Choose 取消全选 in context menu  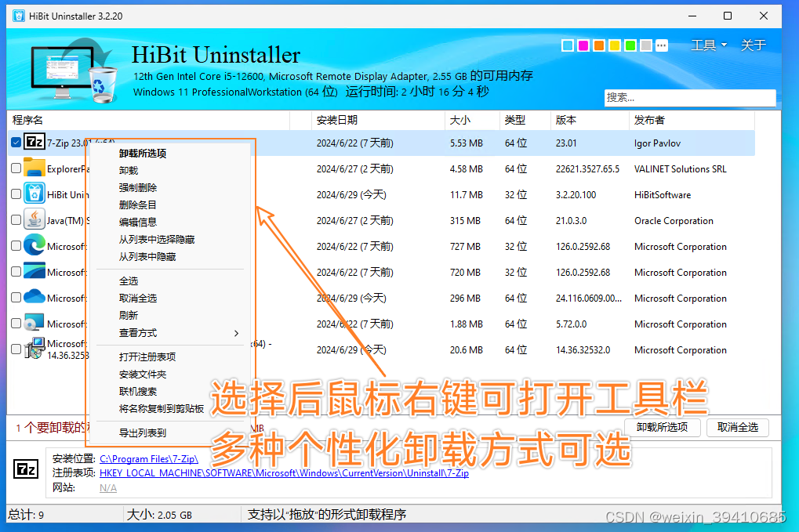[137, 299]
